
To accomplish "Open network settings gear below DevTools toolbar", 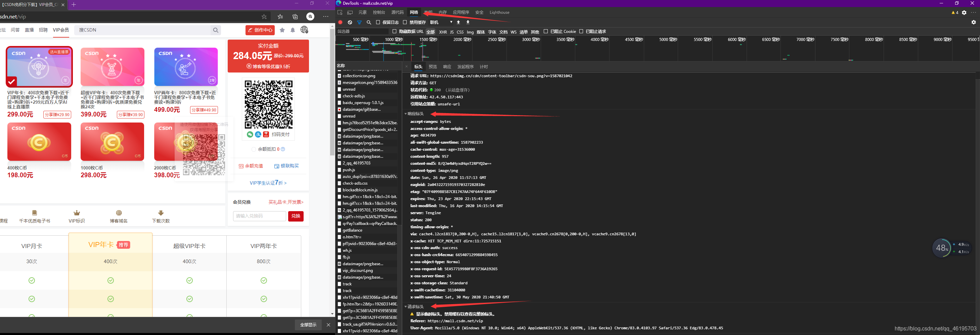I will pos(974,22).
